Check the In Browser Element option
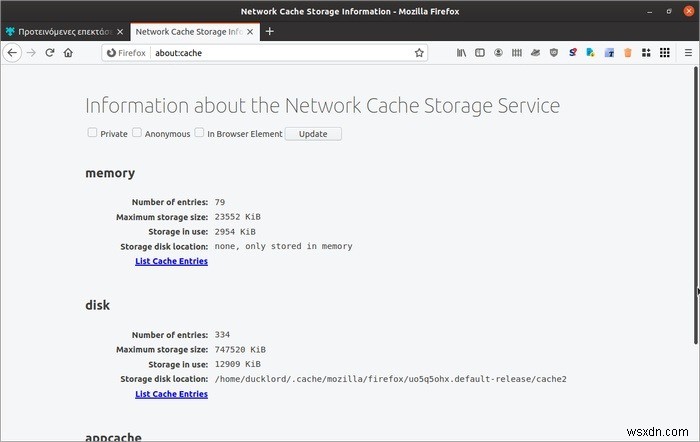The width and height of the screenshot is (700, 442). click(200, 132)
